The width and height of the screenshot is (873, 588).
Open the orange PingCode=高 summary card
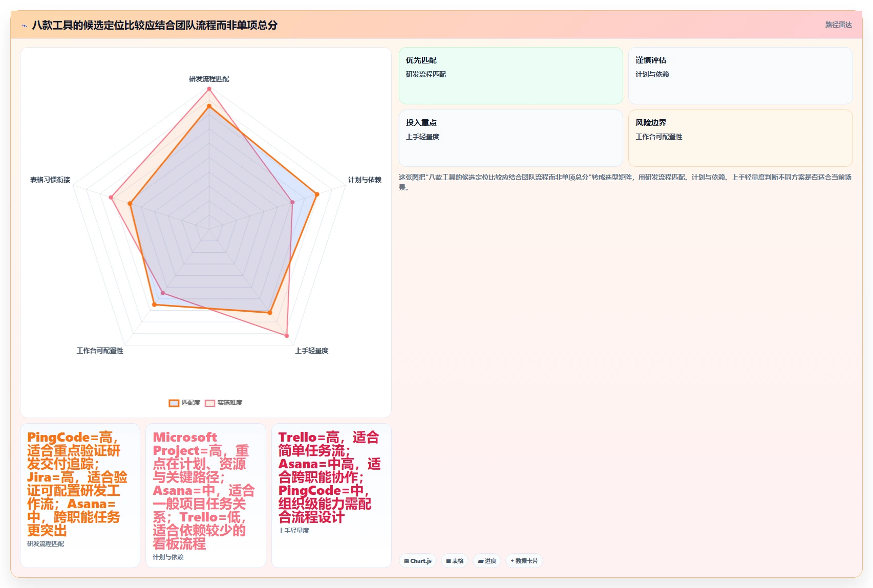(x=80, y=495)
